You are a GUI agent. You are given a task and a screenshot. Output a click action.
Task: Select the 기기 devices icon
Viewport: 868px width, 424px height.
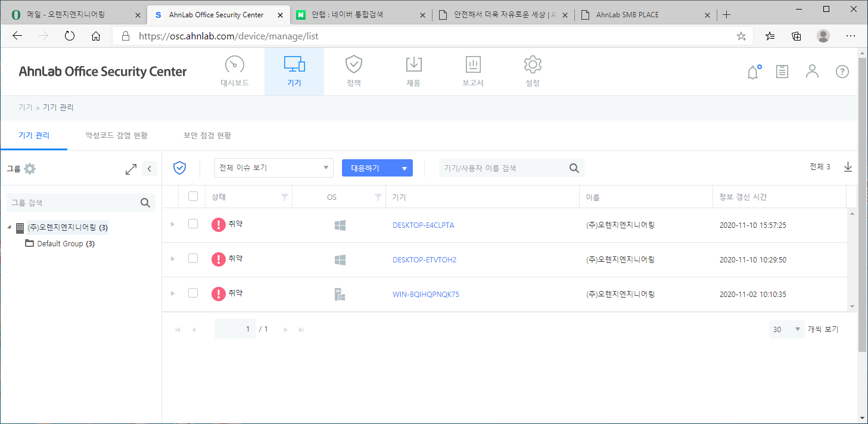294,71
